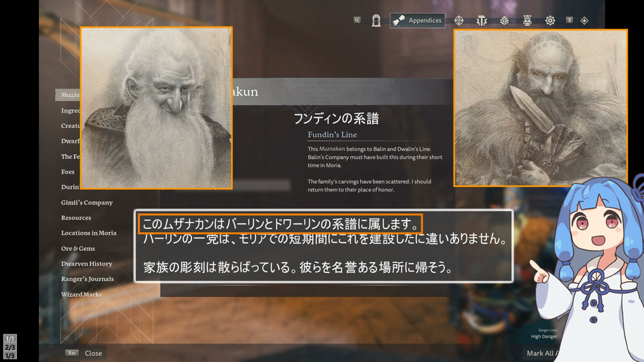Image resolution: width=644 pixels, height=362 pixels.
Task: Click the dwarf-with-dagger portrait
Action: point(541,108)
